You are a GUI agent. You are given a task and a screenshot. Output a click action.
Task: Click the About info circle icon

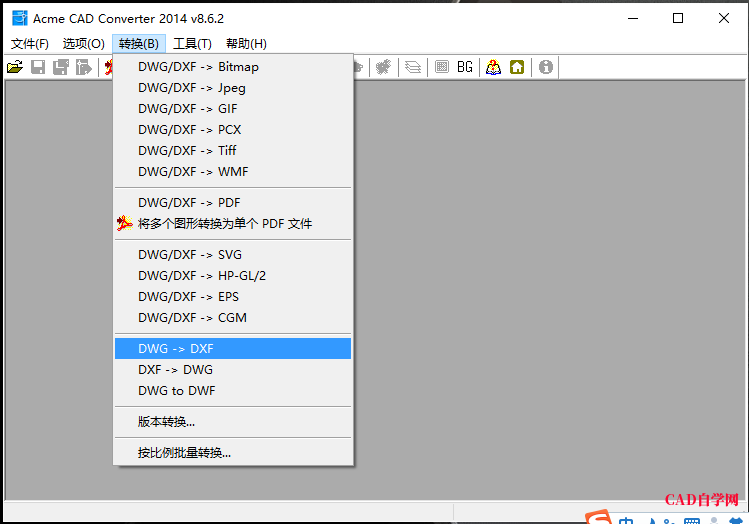(546, 67)
